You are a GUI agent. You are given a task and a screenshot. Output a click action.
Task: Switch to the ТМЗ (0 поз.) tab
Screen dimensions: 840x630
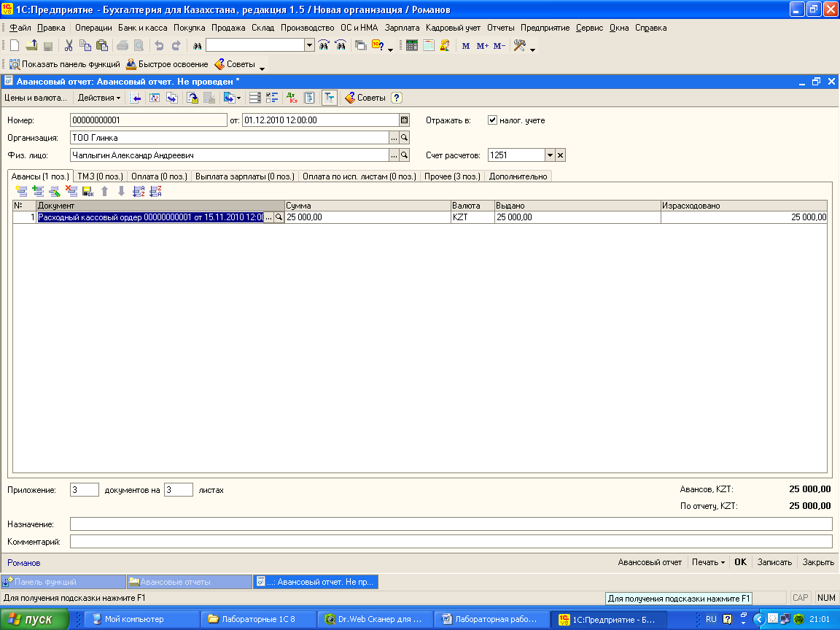tap(100, 176)
